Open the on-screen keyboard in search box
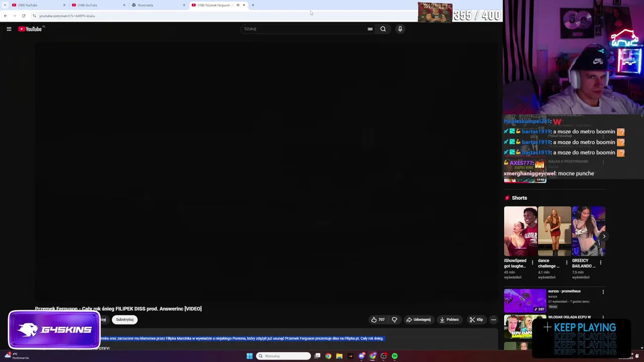The height and width of the screenshot is (362, 644). [x=370, y=29]
